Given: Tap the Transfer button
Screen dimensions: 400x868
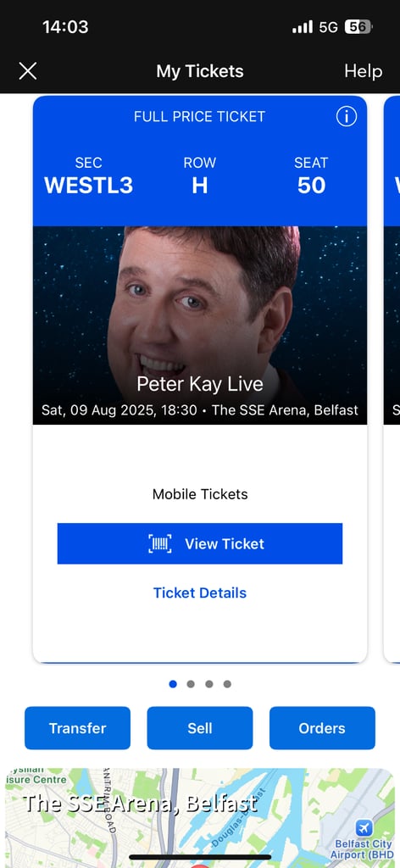Looking at the screenshot, I should click(x=77, y=728).
